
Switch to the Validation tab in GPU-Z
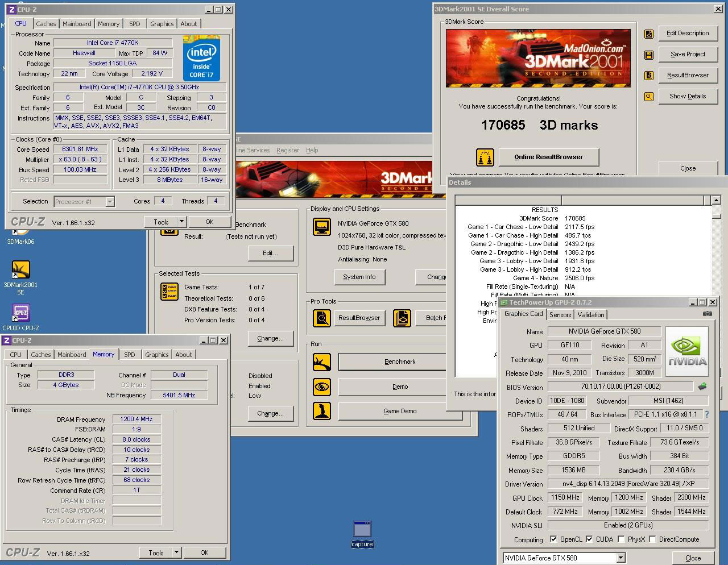pos(591,315)
